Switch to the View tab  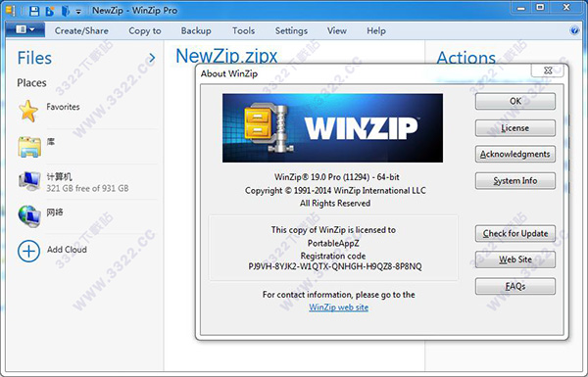[x=337, y=30]
